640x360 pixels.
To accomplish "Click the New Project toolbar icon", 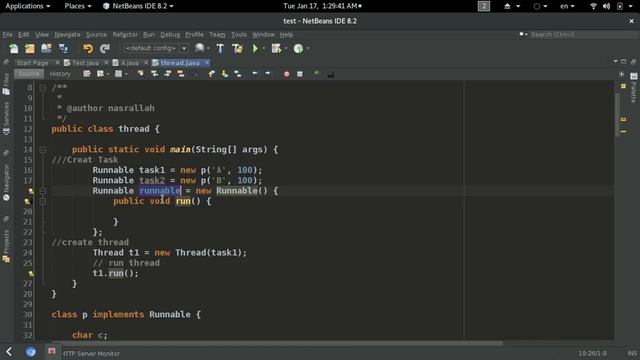I will tap(30, 49).
